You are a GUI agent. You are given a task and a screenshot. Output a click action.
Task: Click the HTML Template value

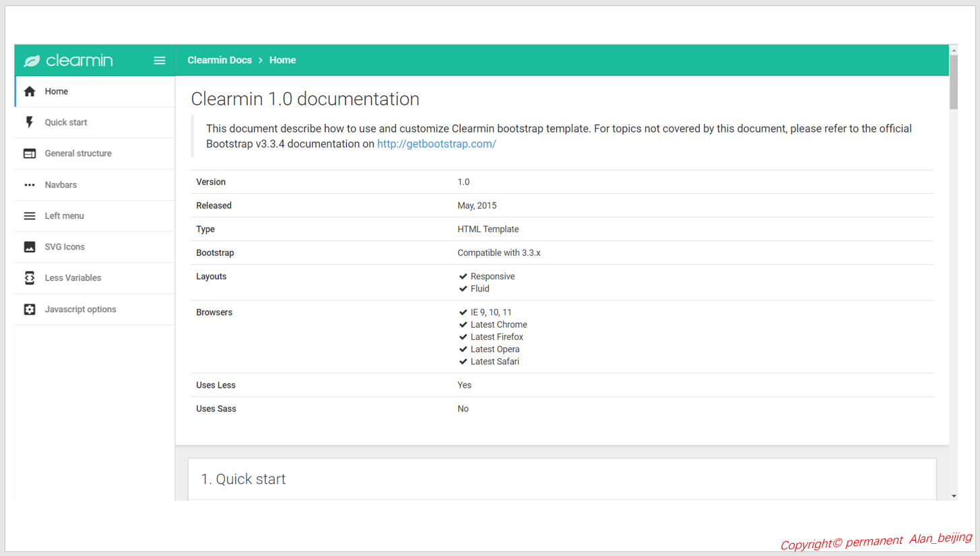[488, 230]
